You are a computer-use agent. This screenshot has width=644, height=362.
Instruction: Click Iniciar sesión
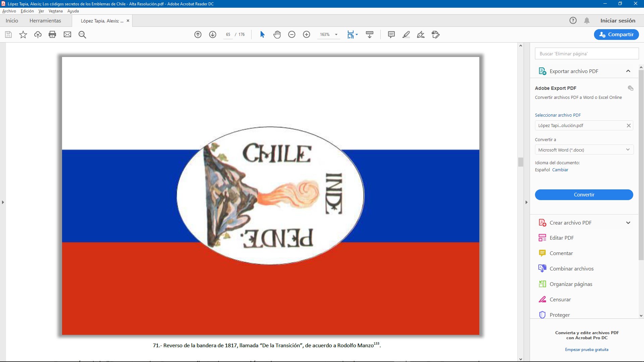(x=618, y=20)
